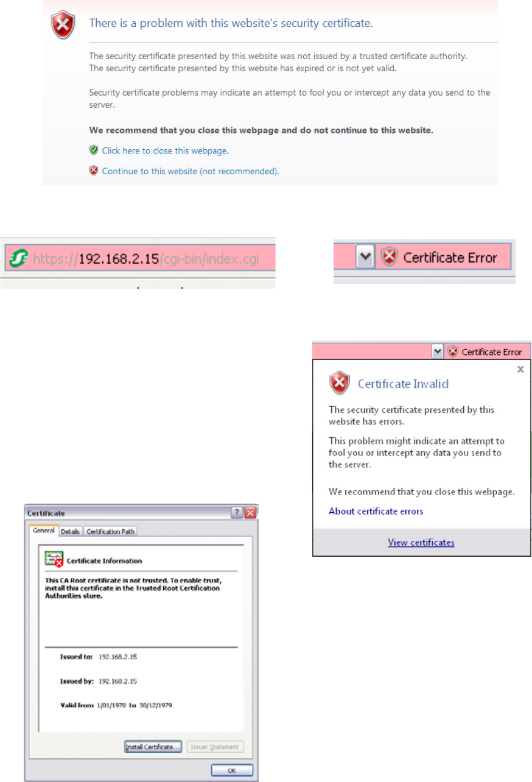The width and height of the screenshot is (532, 782).
Task: Click View certificates link
Action: click(x=421, y=543)
